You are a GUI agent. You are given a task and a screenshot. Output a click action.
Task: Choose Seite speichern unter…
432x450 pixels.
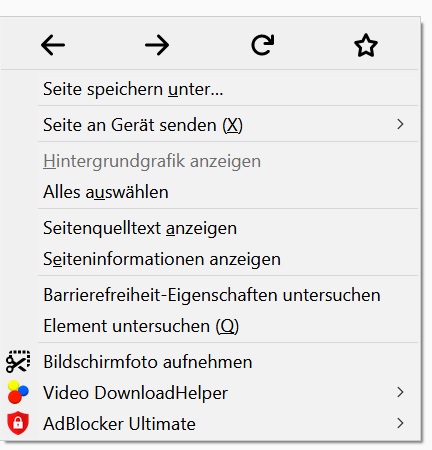pos(133,89)
